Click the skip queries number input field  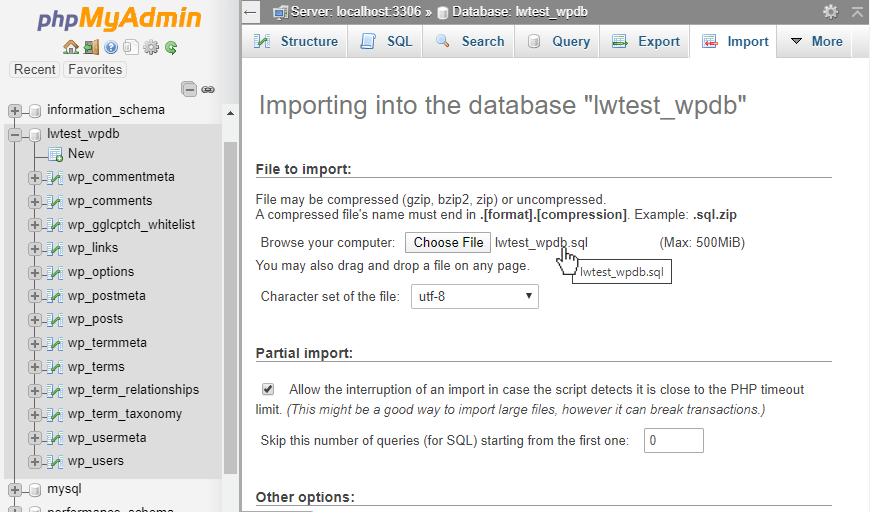click(x=674, y=440)
